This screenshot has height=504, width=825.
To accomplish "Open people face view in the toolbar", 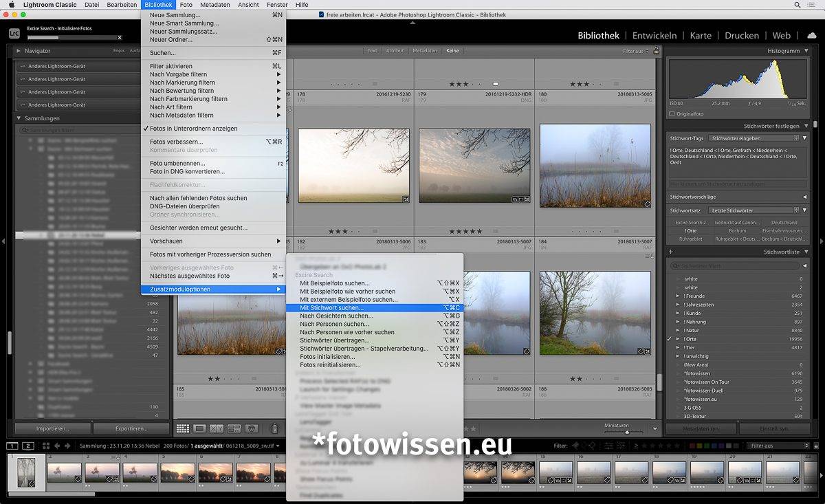I will (251, 428).
